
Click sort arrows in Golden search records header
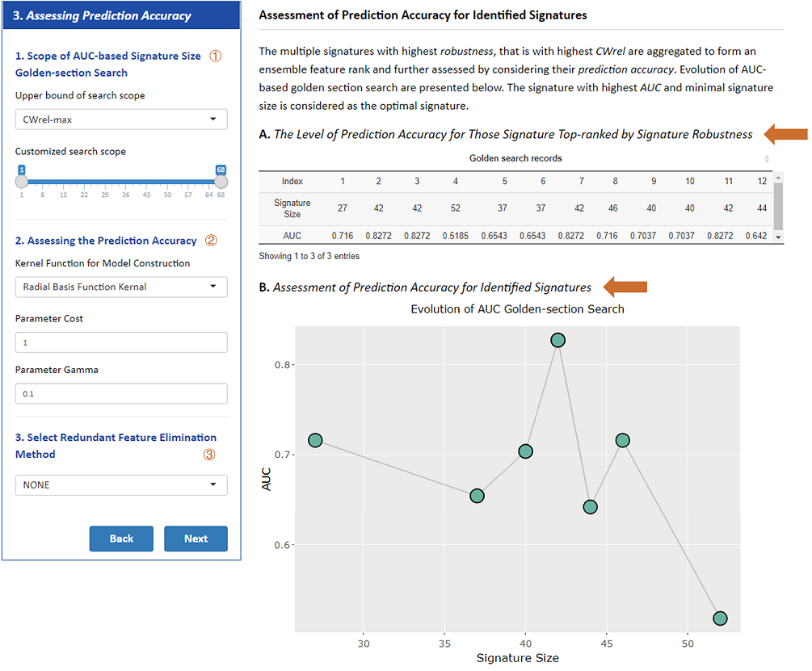767,158
